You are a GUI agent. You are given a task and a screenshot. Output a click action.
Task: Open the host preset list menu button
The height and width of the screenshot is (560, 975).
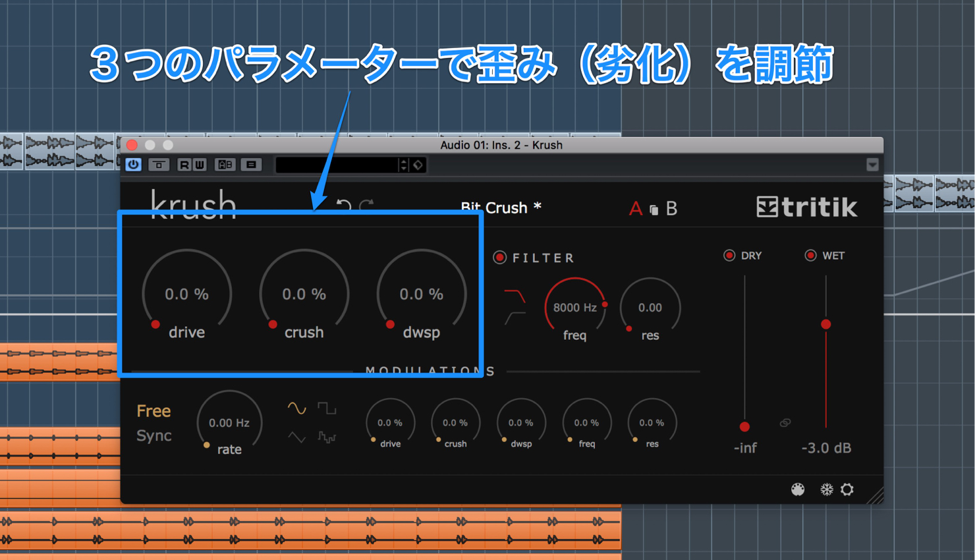pos(251,165)
